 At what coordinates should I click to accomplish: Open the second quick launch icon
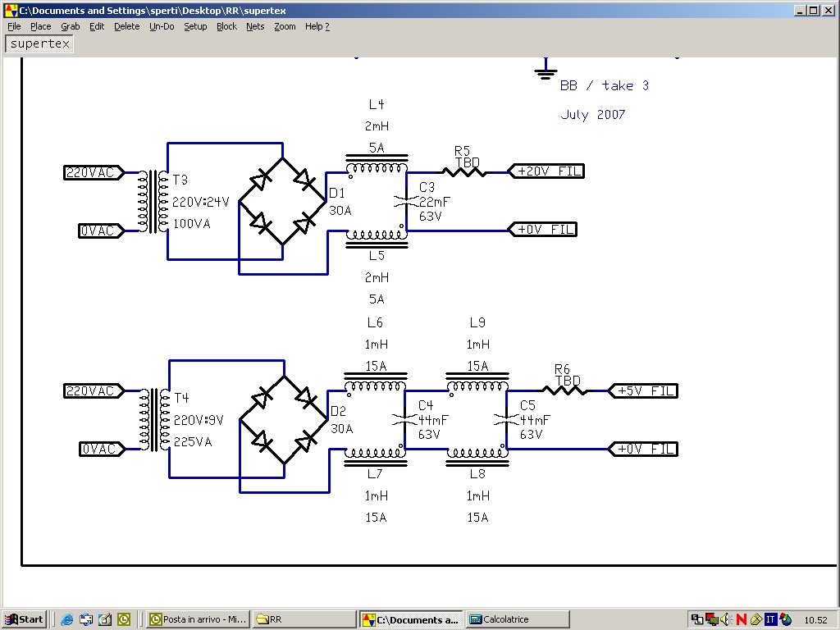click(x=85, y=619)
